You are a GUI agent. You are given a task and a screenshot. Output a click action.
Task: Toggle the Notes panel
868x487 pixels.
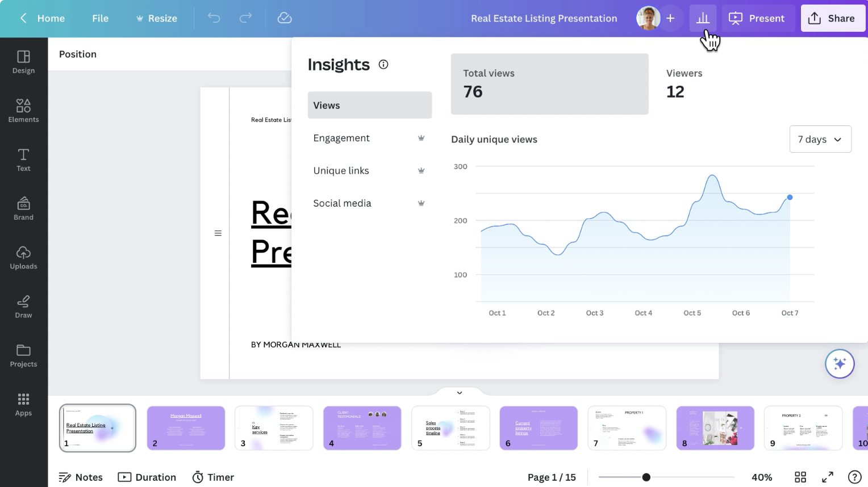[x=81, y=477]
